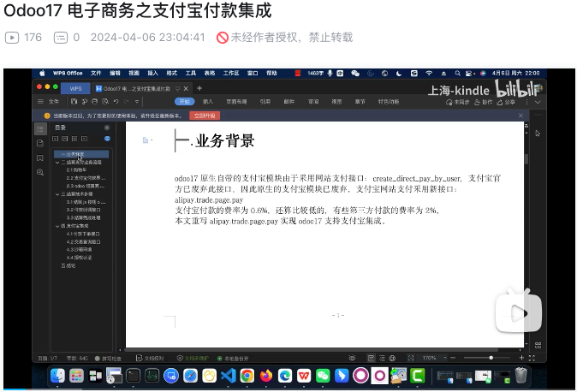Open the 格式 menu in macOS menu bar
Viewport: 577px width, 392px height.
(x=171, y=74)
